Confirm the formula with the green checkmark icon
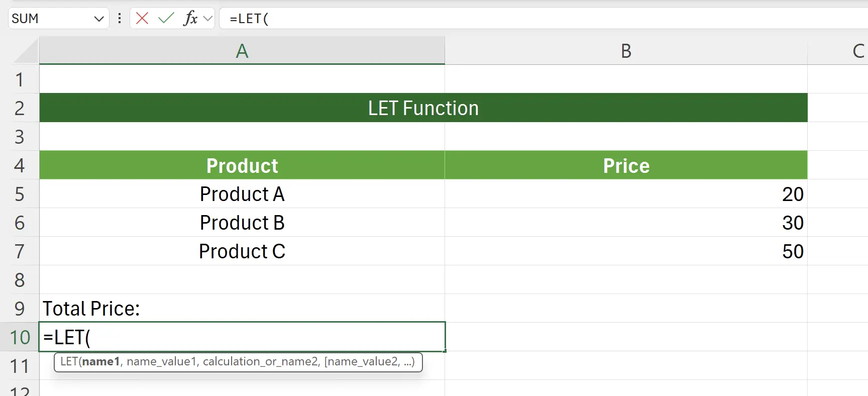Screen dimensions: 868x396 (166, 18)
